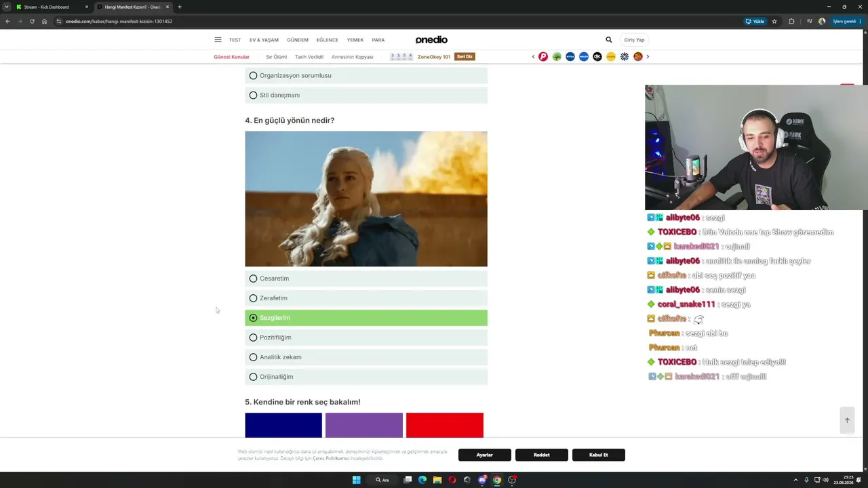
Task: Open the browser extensions puzzle icon
Action: [x=791, y=21]
